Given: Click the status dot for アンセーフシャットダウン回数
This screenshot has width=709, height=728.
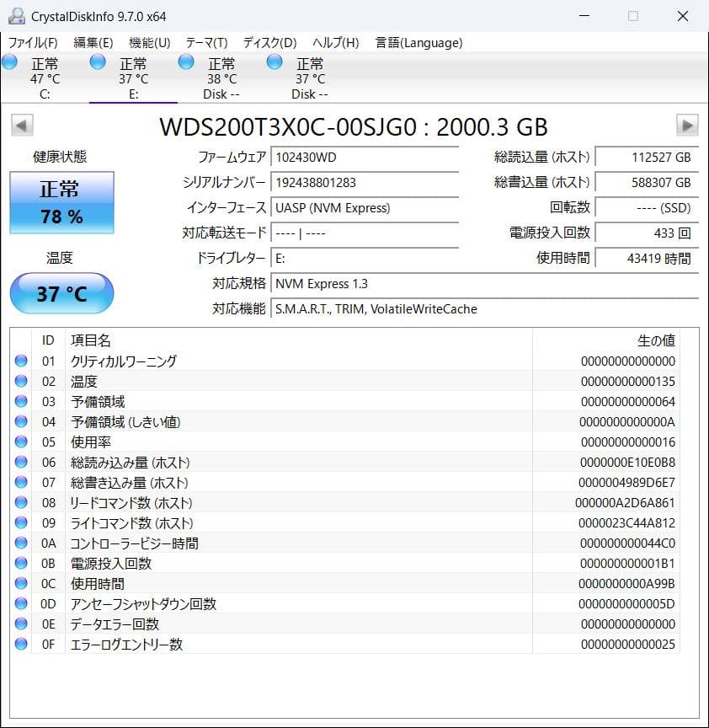Looking at the screenshot, I should click(x=21, y=603).
